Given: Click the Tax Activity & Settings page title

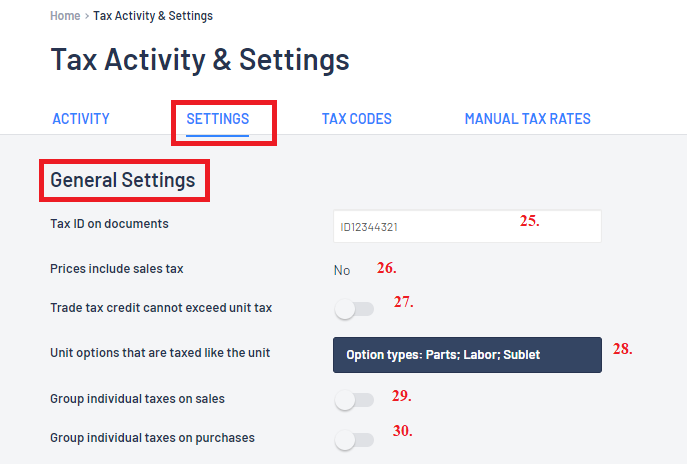Looking at the screenshot, I should pyautogui.click(x=200, y=59).
